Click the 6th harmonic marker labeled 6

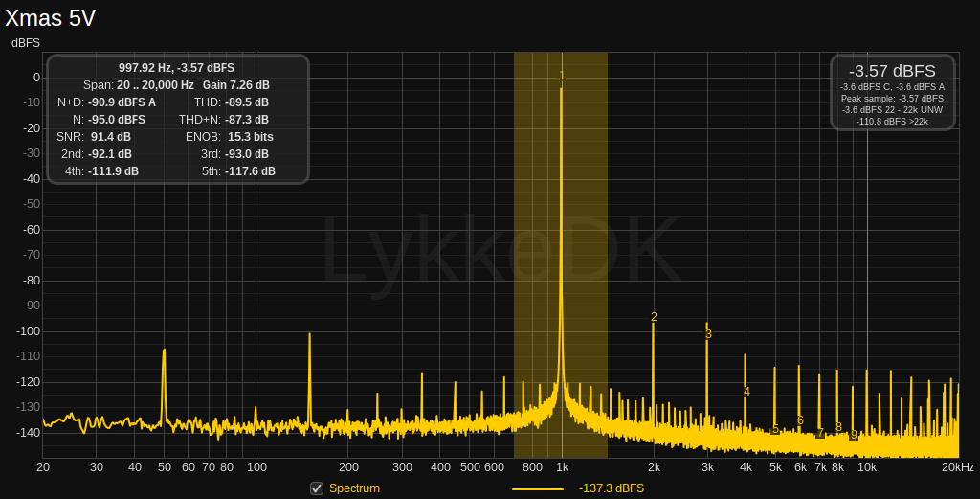tap(800, 420)
